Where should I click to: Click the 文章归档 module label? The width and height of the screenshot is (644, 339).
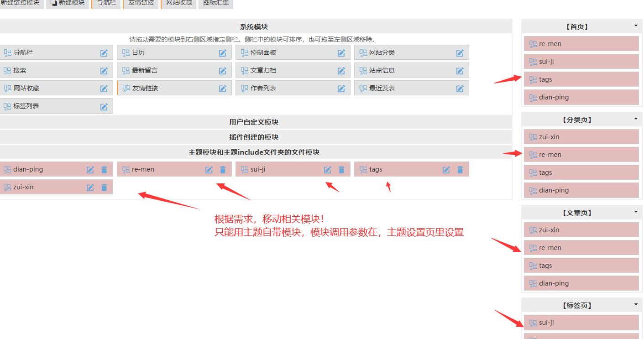click(x=263, y=71)
